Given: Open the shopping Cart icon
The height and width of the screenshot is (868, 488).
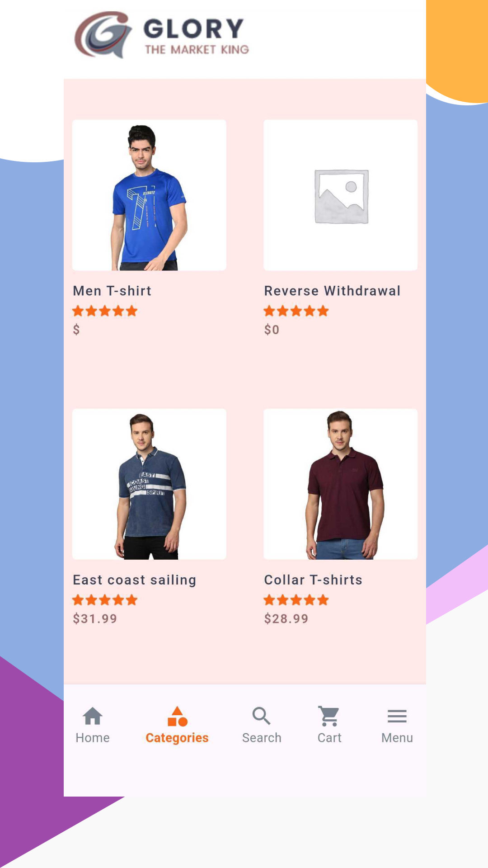Looking at the screenshot, I should [x=329, y=716].
